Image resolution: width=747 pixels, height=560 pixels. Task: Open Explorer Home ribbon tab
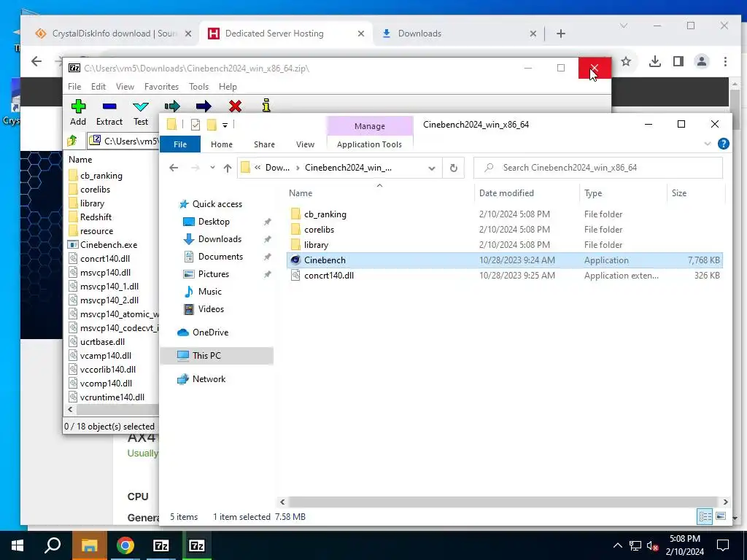pos(222,144)
